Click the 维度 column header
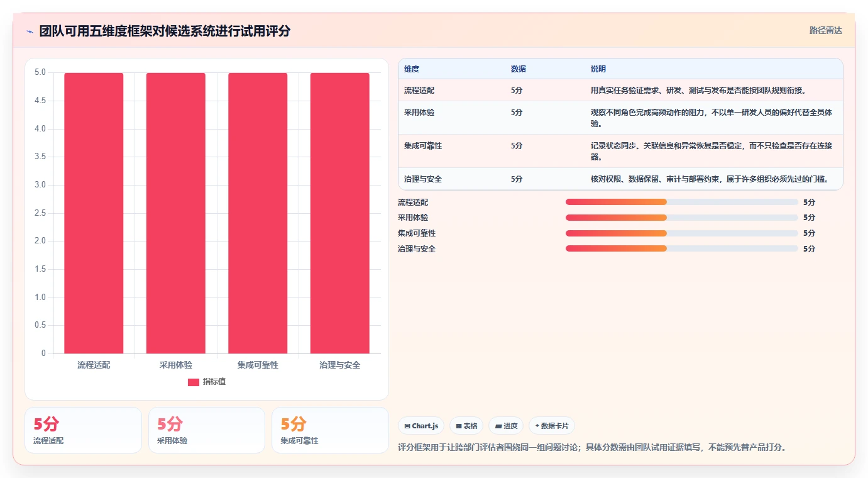Screen dimensions: 868x478 pos(412,69)
